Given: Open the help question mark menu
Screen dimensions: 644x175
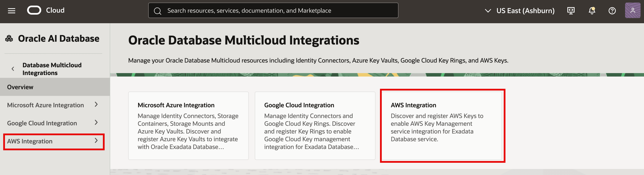Looking at the screenshot, I should tap(612, 11).
